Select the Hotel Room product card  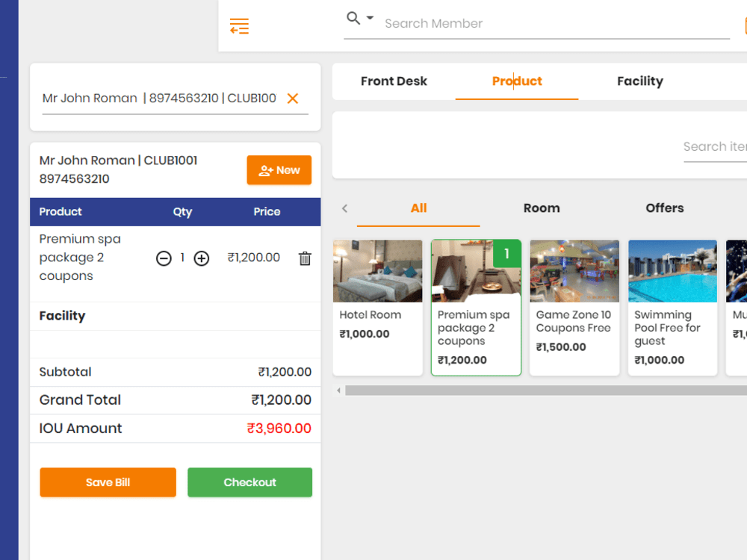click(x=377, y=306)
